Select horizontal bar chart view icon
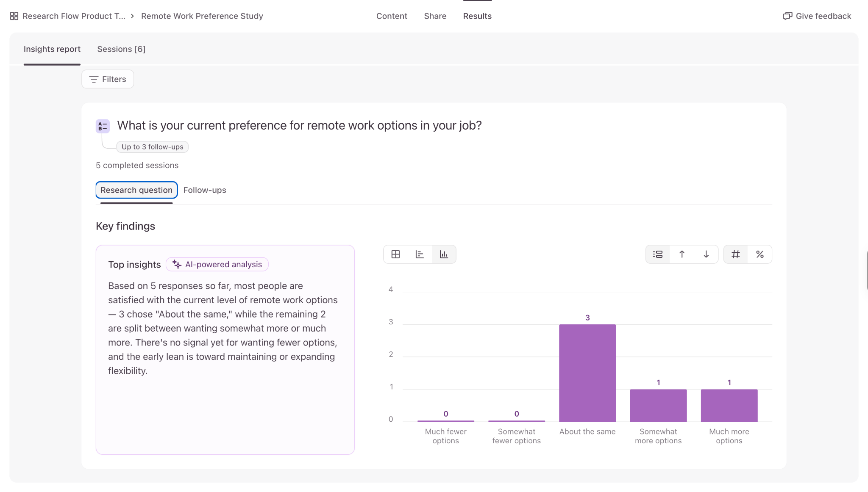 coord(420,254)
